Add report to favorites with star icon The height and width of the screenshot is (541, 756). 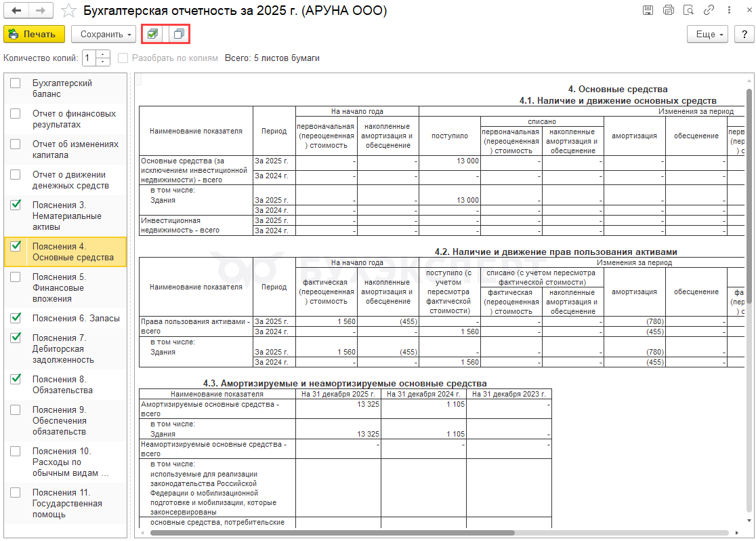click(x=68, y=11)
